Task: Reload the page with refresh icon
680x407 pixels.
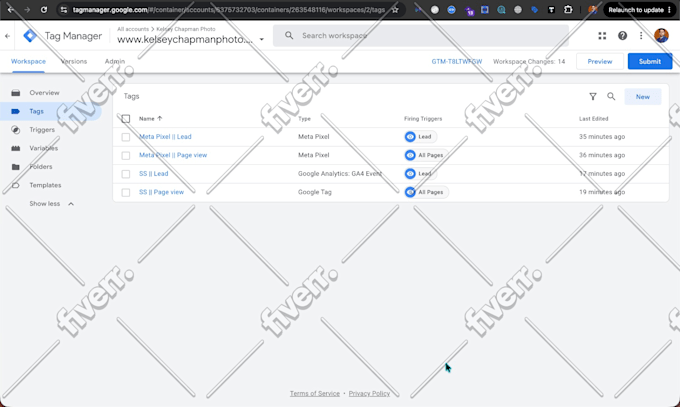Action: [x=44, y=10]
